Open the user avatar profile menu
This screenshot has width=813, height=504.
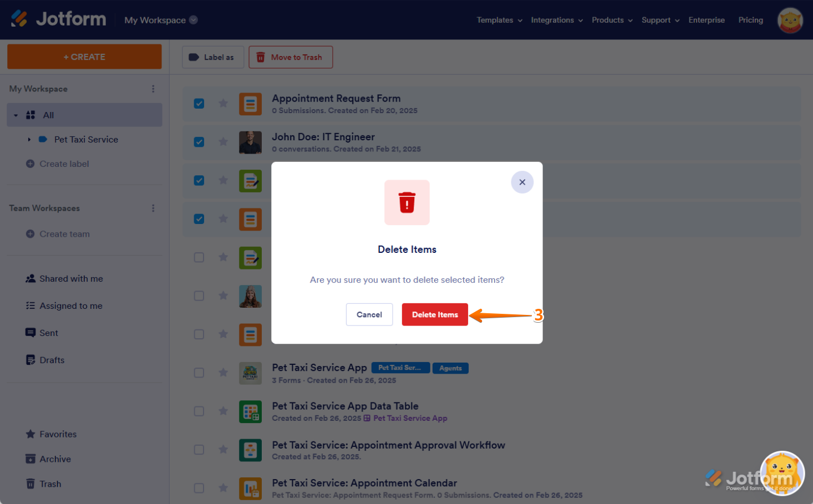tap(790, 21)
